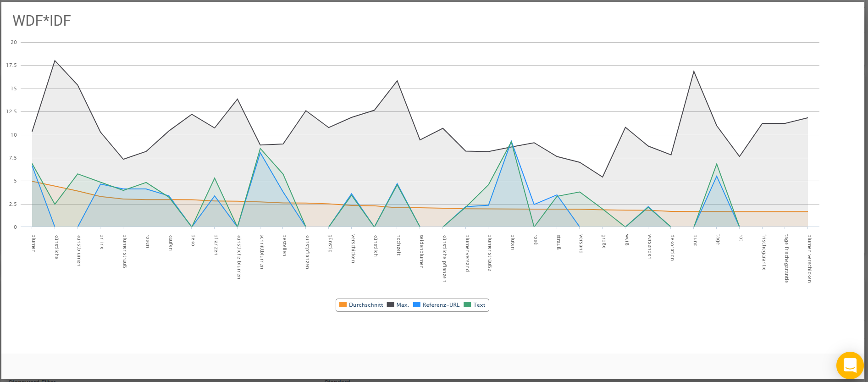Click the 'frischegarantie' x-axis label

coord(763,253)
